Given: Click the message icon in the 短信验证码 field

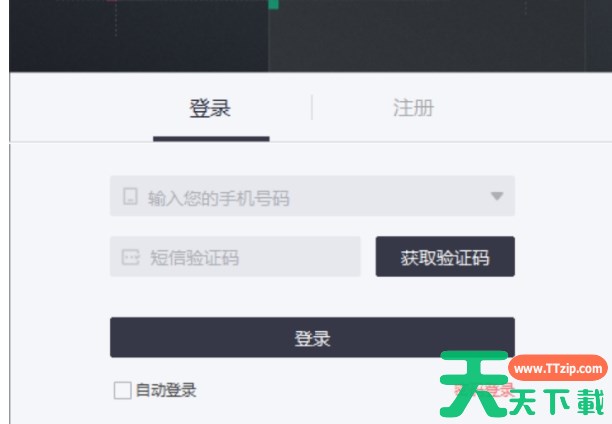Looking at the screenshot, I should [x=130, y=257].
